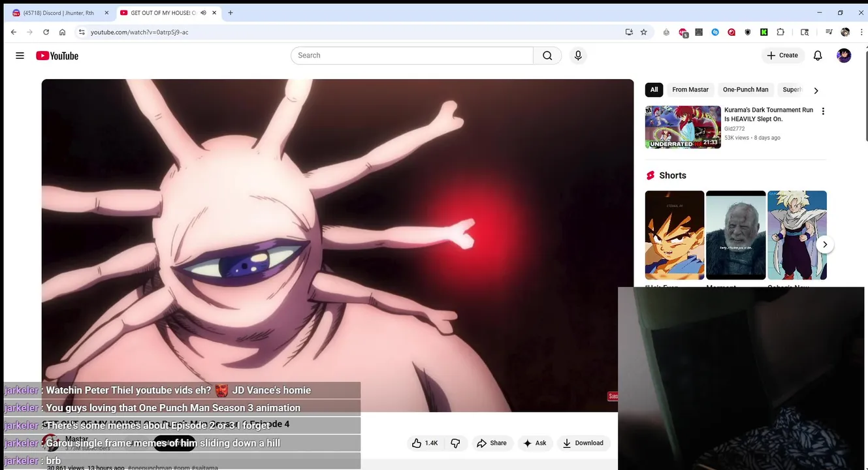Open the shield extension icon
Viewport: 868px width, 470px height.
click(x=748, y=32)
